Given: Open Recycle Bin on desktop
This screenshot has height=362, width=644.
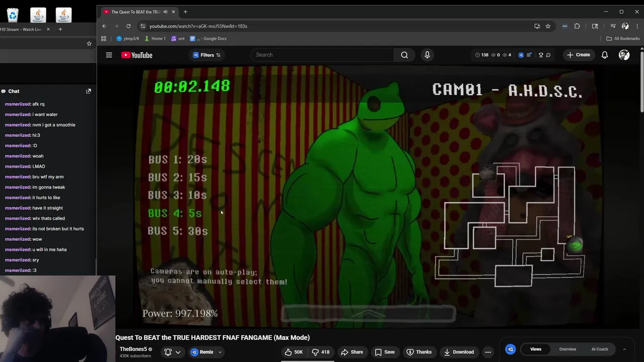Looking at the screenshot, I should pos(13,15).
